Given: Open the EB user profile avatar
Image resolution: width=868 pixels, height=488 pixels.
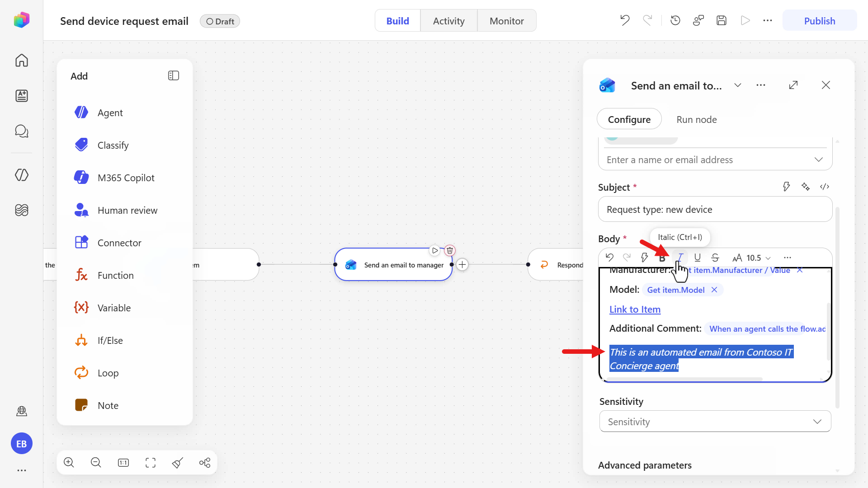Looking at the screenshot, I should [x=22, y=444].
